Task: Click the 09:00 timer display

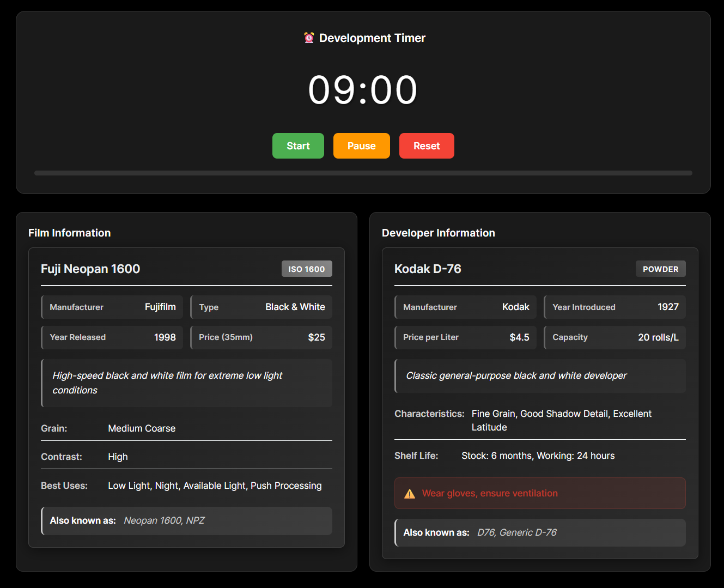Action: point(362,89)
